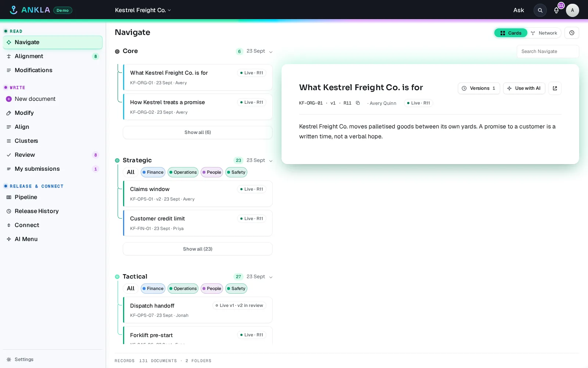Open How Kestrel treats a promise card

click(198, 107)
